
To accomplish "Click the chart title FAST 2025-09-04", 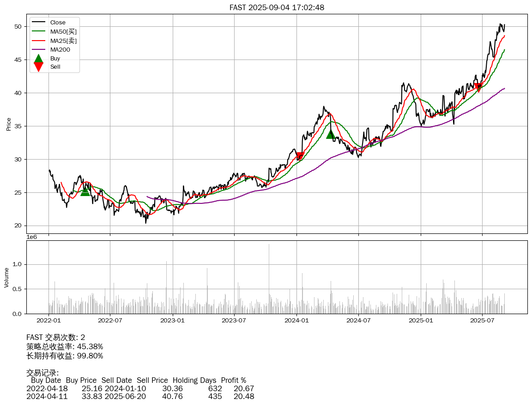I will [x=277, y=7].
